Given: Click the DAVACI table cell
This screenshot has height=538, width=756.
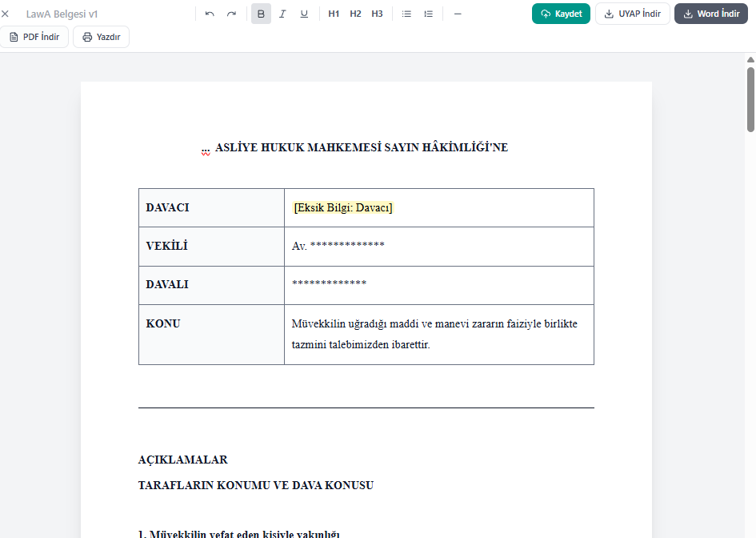Looking at the screenshot, I should [x=212, y=208].
